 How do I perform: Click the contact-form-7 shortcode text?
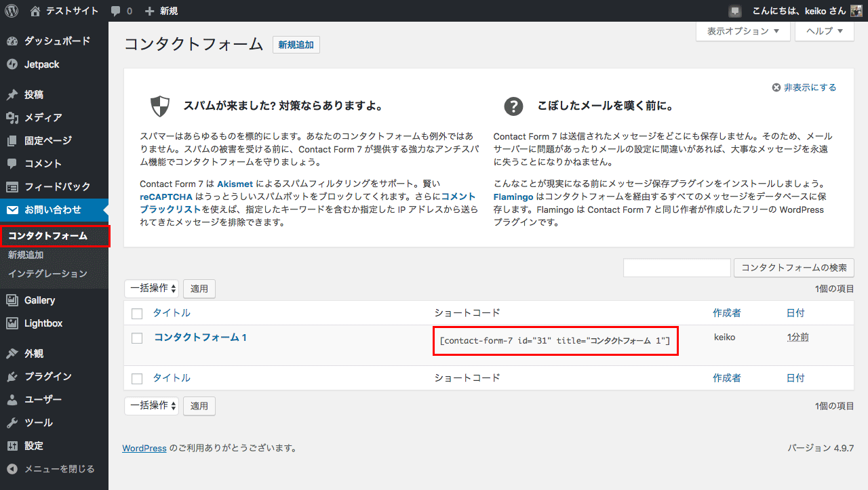click(555, 341)
